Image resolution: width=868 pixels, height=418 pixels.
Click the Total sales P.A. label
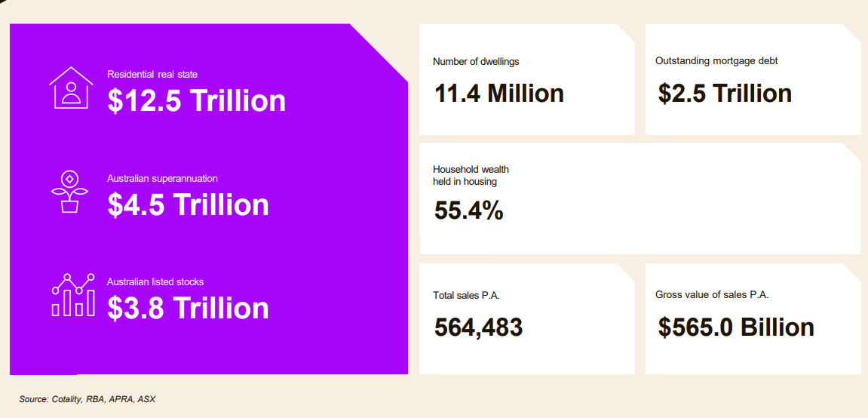tap(466, 296)
